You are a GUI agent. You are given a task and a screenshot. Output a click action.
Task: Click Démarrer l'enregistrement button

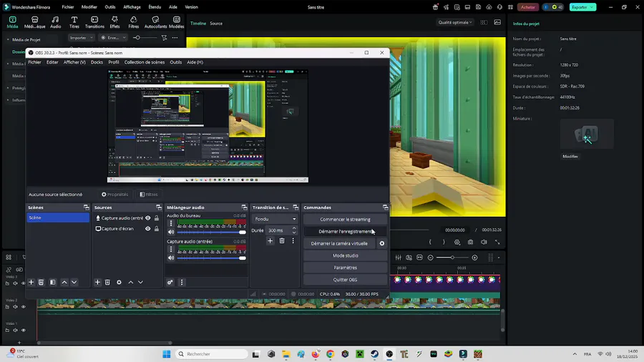[x=345, y=231]
